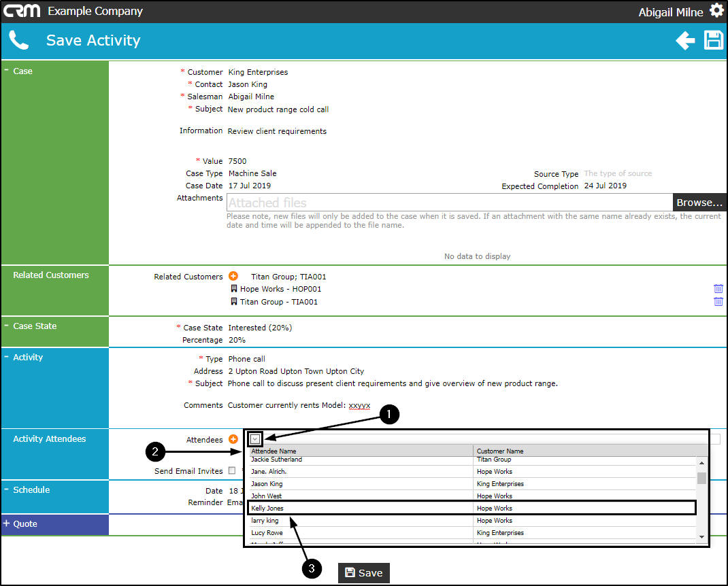Click case Subject New product range cold call
This screenshot has height=586, width=728.
click(278, 109)
